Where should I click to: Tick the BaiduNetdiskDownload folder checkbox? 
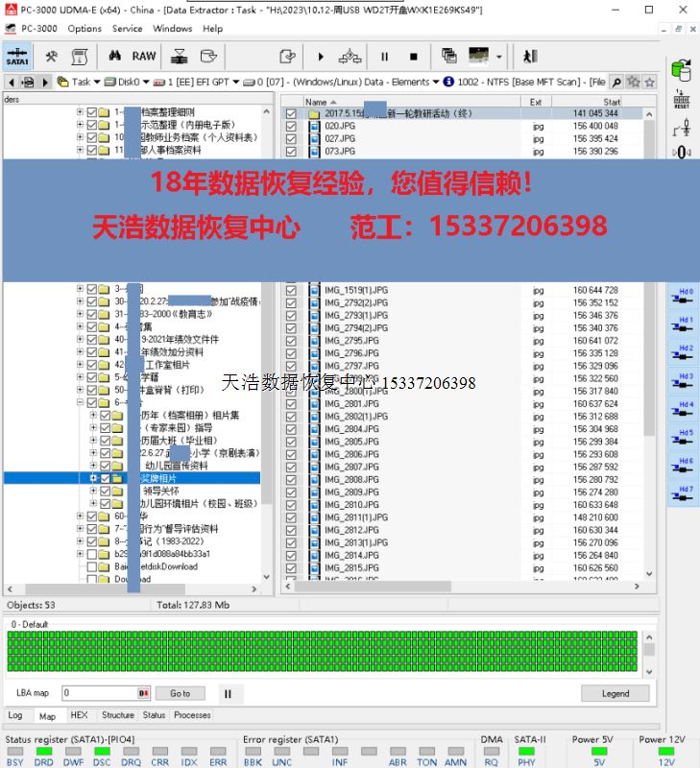pyautogui.click(x=93, y=566)
